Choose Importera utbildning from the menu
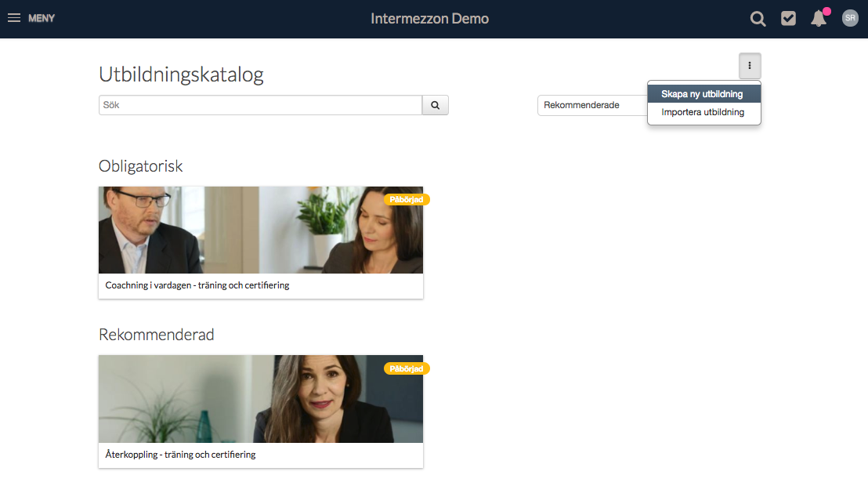Viewport: 868px width, 486px height. pyautogui.click(x=704, y=112)
